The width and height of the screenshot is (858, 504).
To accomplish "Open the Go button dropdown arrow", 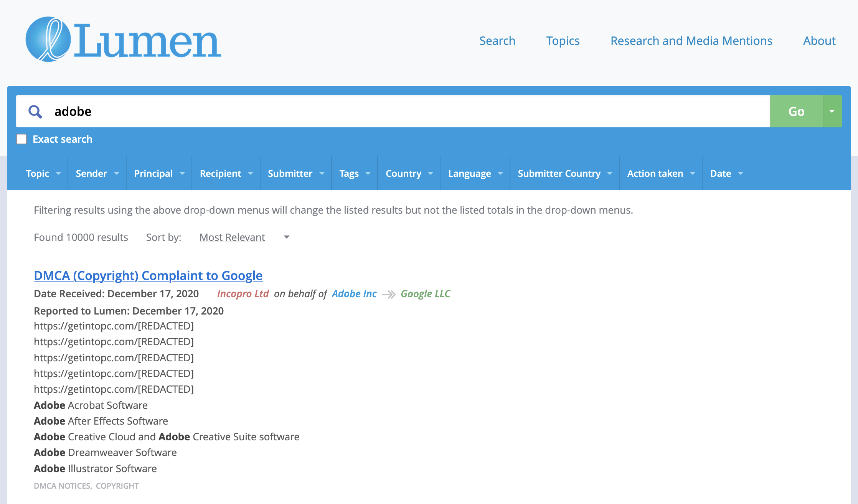I will pos(832,111).
